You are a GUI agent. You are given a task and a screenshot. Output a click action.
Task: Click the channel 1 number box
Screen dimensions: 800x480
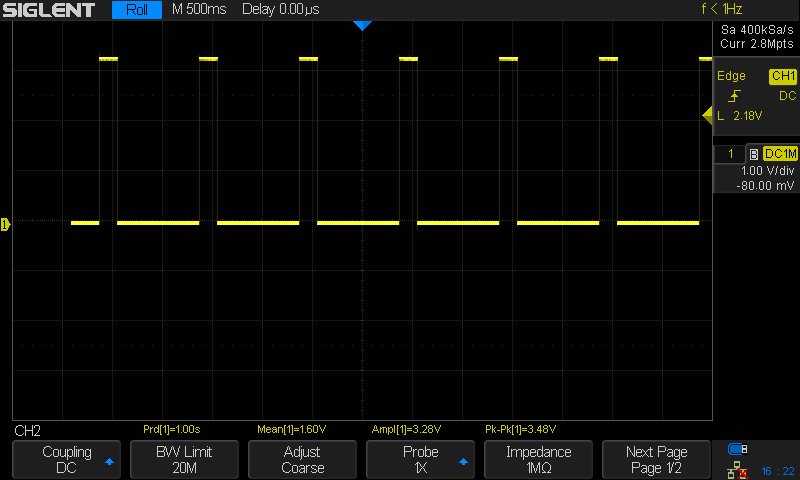[730, 154]
